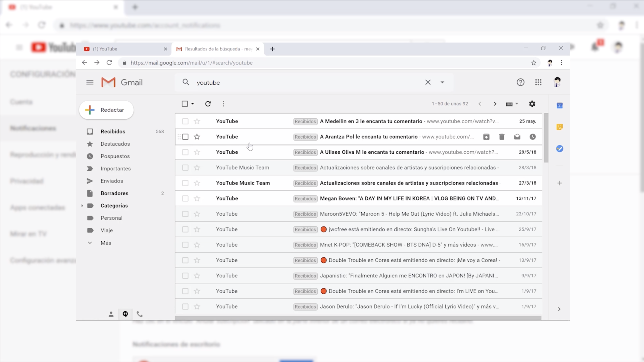The image size is (644, 362).
Task: Expand the Categorías label tree
Action: pyautogui.click(x=82, y=206)
